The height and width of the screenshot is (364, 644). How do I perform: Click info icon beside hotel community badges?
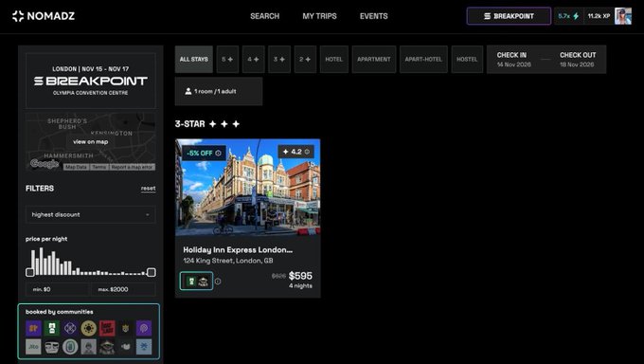click(218, 282)
